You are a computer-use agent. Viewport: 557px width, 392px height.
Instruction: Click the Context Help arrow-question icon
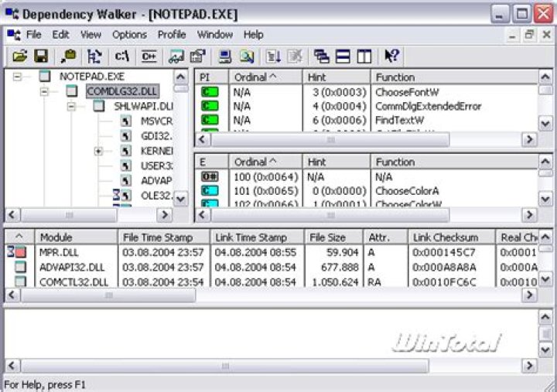[391, 56]
